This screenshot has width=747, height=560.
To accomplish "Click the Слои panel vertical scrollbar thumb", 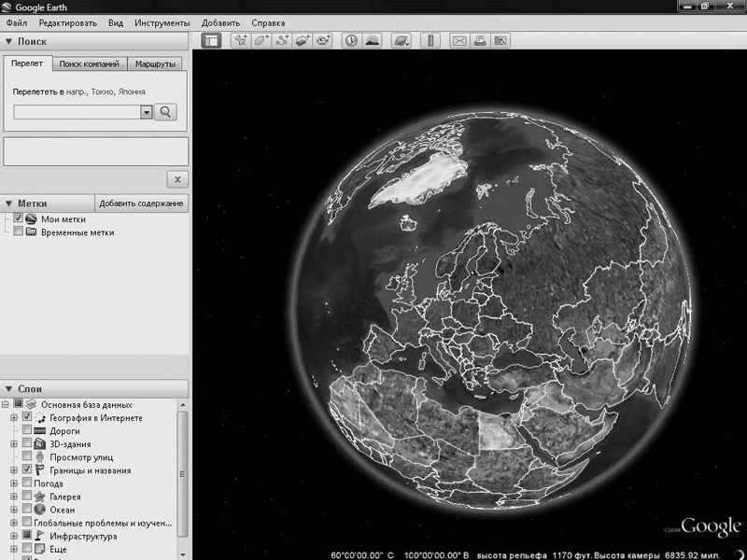I will tap(183, 474).
